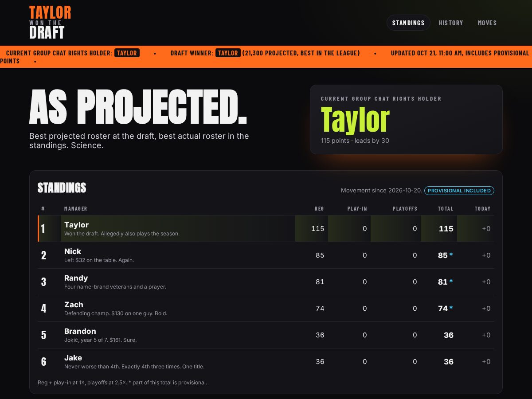Click Zach's provisional total 74
This screenshot has width=532, height=399.
445,309
